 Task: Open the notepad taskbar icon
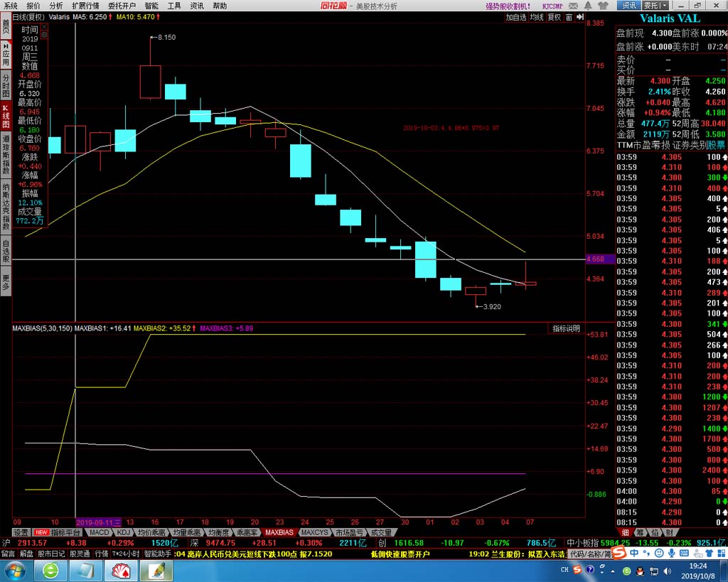85,571
